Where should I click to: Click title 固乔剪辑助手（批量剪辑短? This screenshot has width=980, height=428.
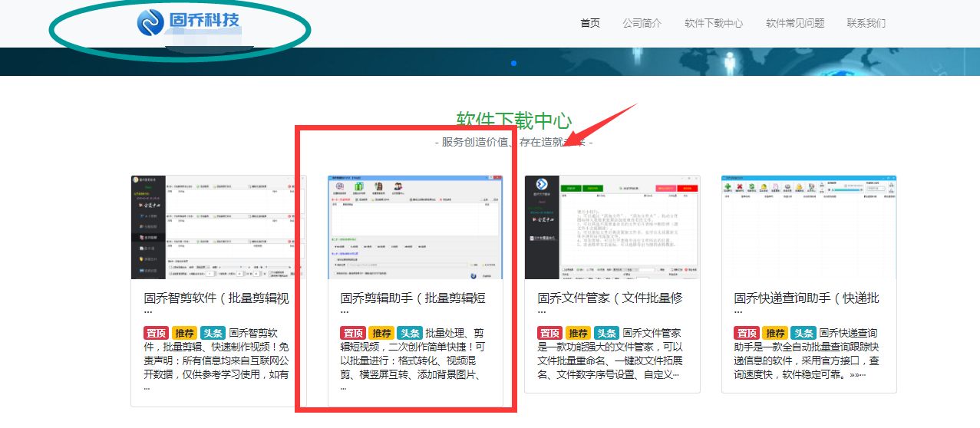[413, 298]
